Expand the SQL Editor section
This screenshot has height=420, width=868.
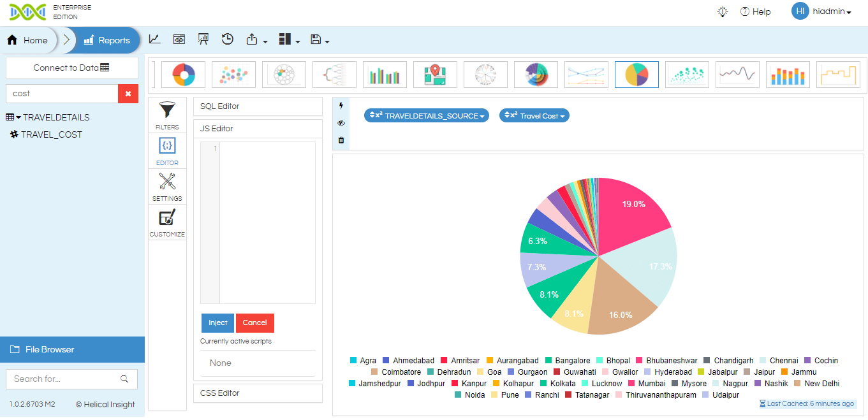click(258, 106)
